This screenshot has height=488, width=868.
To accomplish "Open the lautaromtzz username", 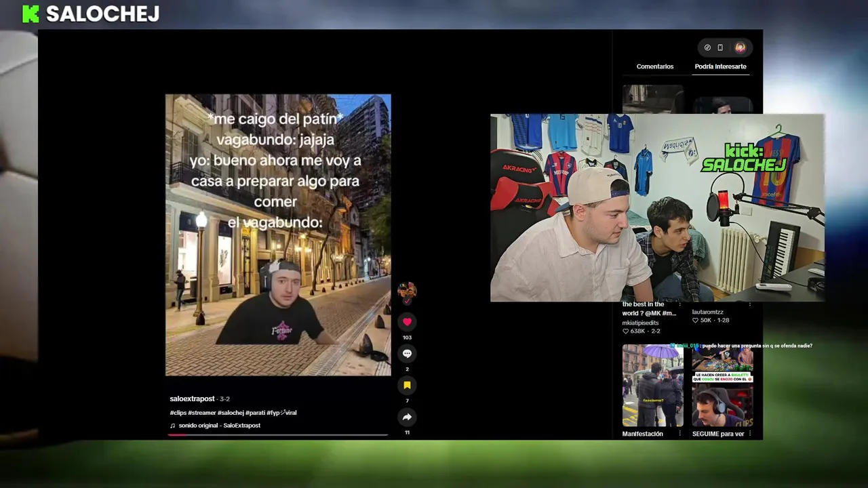I will [x=707, y=312].
